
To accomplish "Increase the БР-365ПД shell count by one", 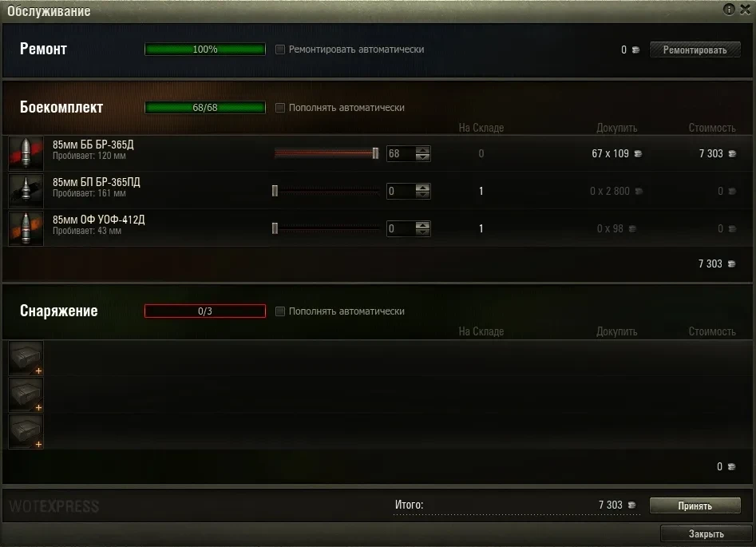I will (423, 188).
